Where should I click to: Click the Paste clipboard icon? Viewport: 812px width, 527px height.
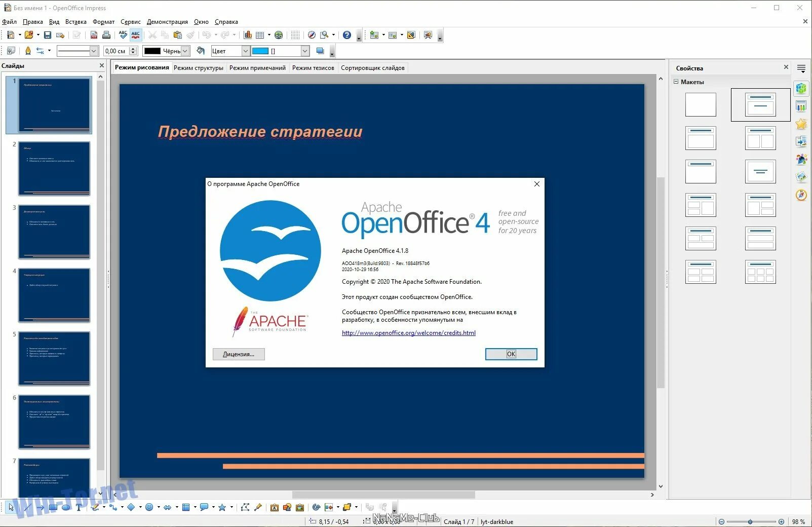click(177, 35)
